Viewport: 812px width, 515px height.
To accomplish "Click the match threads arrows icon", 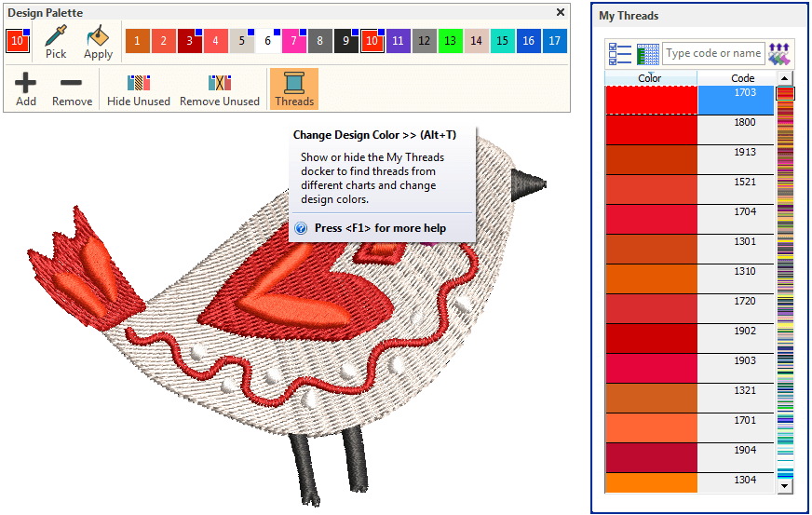I will click(x=780, y=54).
